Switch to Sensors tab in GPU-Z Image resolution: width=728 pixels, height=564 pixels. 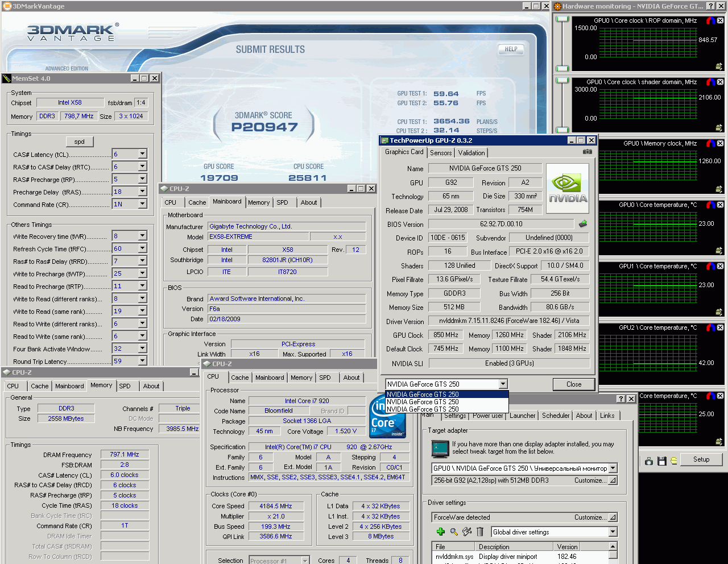pos(441,153)
